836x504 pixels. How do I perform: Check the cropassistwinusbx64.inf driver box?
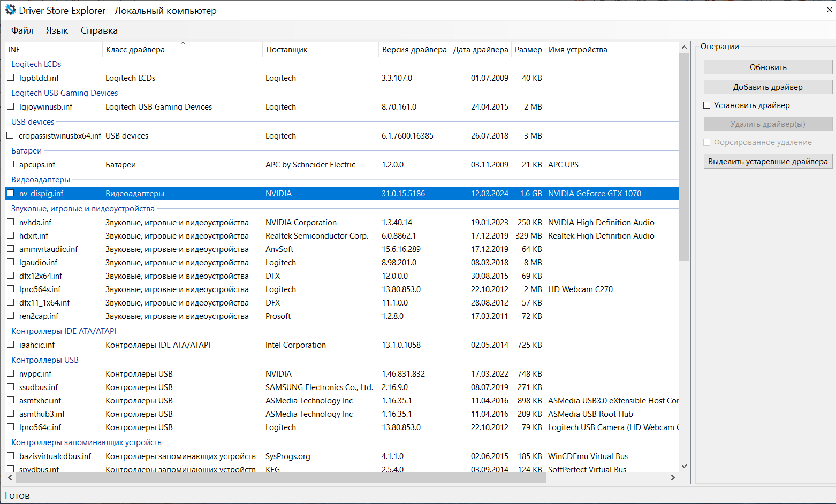(x=11, y=135)
